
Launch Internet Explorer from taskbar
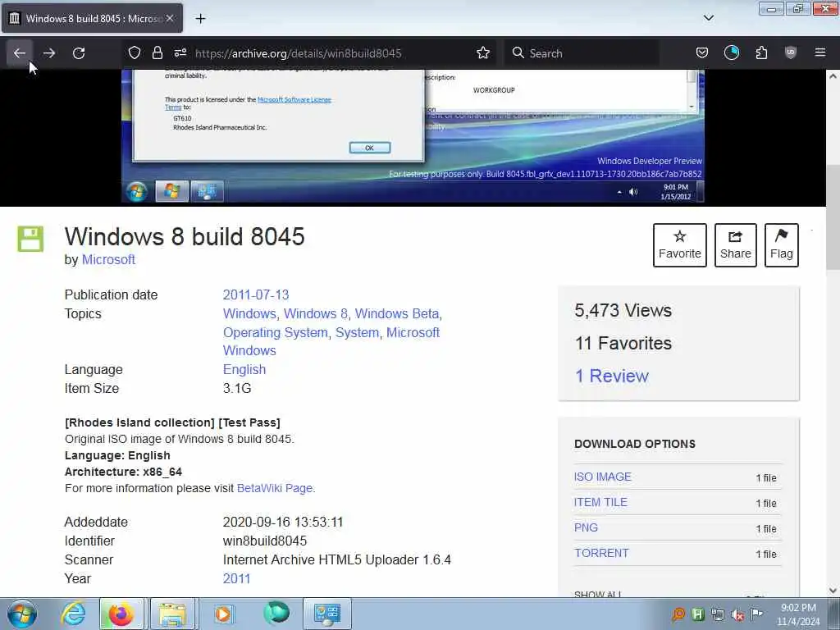(73, 614)
